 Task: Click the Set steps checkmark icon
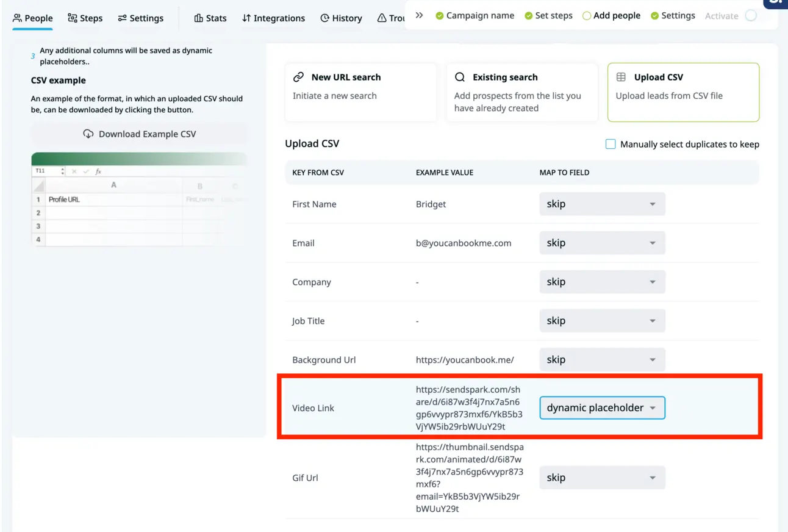pos(528,16)
